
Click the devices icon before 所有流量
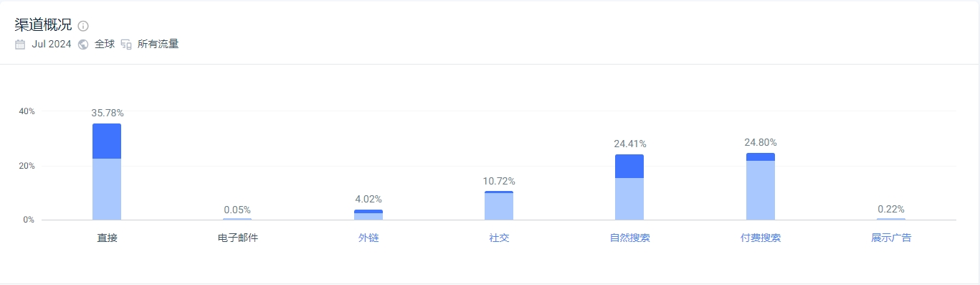coord(126,45)
